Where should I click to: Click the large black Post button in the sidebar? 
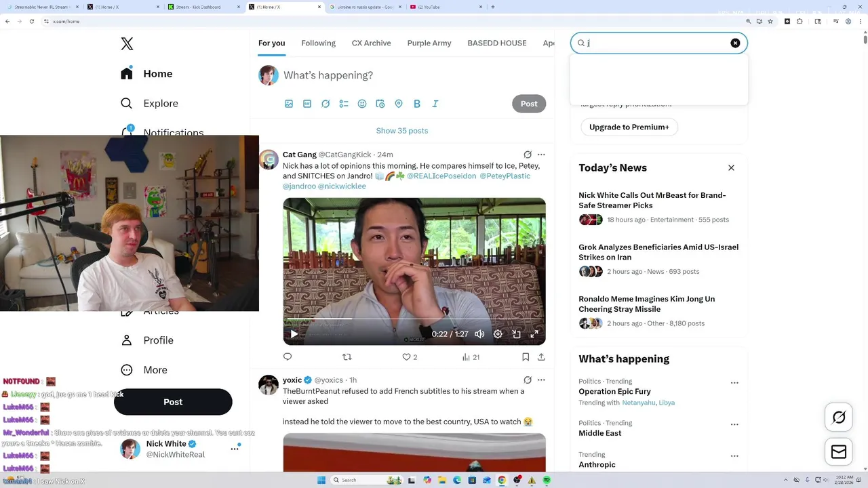[x=173, y=402]
